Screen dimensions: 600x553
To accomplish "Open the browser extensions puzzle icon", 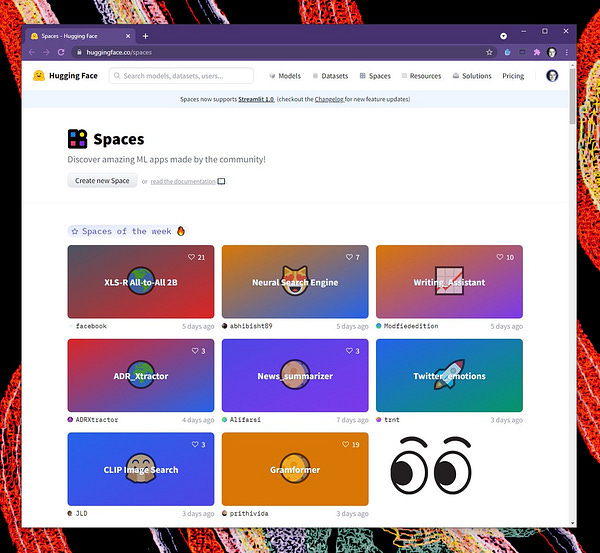I will tap(537, 52).
